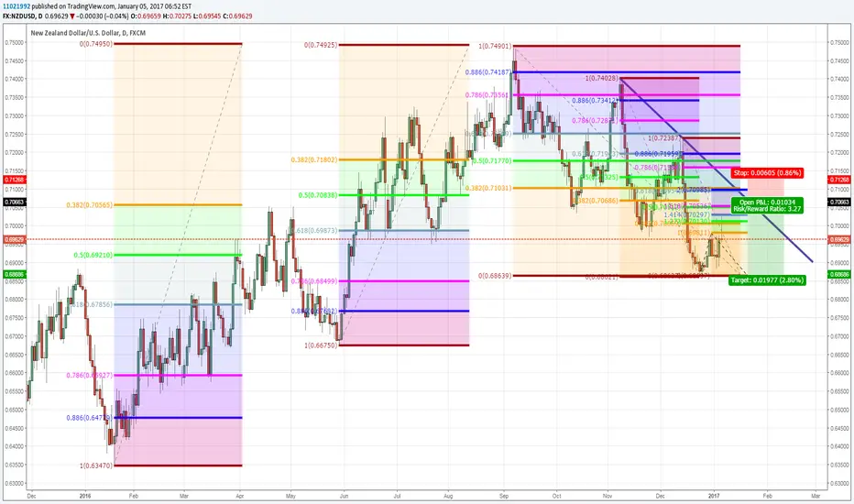Viewport: 854px width, 504px height.
Task: Select the 1(0.72387) Fibonacci label
Action: point(664,139)
